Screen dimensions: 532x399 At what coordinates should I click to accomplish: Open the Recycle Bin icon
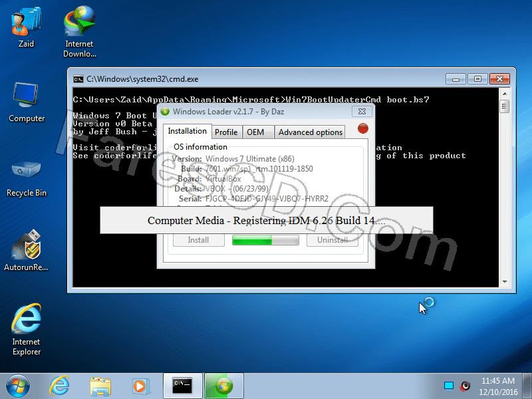27,178
